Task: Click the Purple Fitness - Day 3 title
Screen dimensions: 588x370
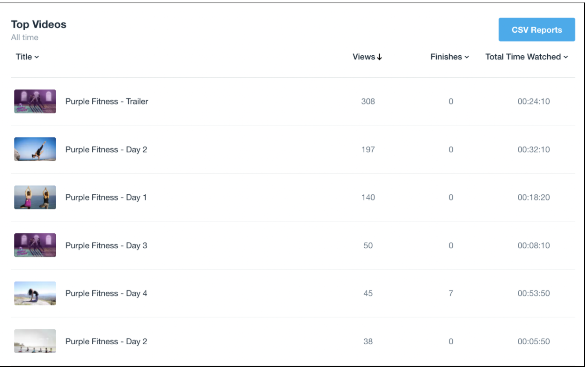Action: [106, 245]
